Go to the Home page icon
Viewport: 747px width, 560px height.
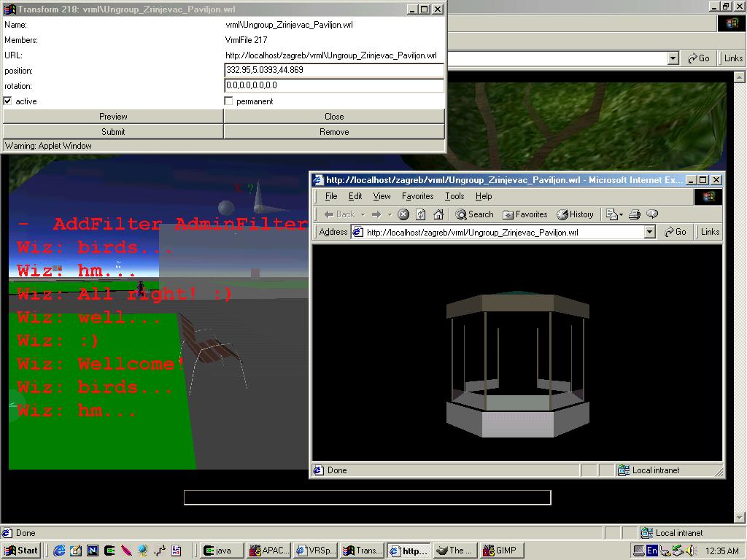[x=438, y=214]
